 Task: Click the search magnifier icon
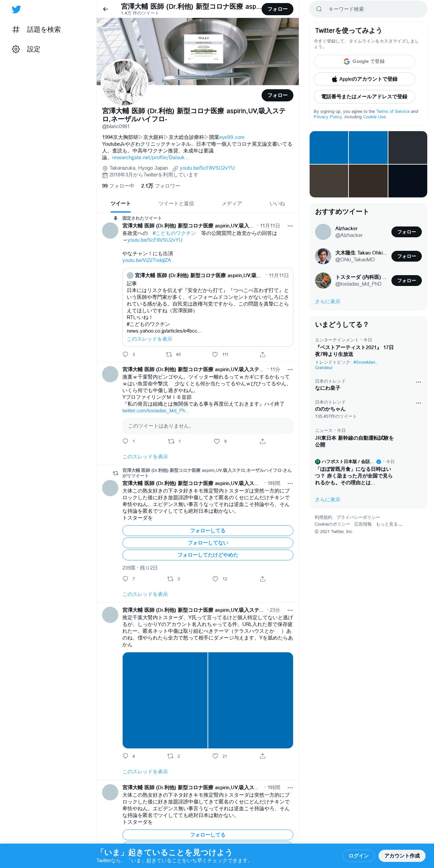[319, 9]
